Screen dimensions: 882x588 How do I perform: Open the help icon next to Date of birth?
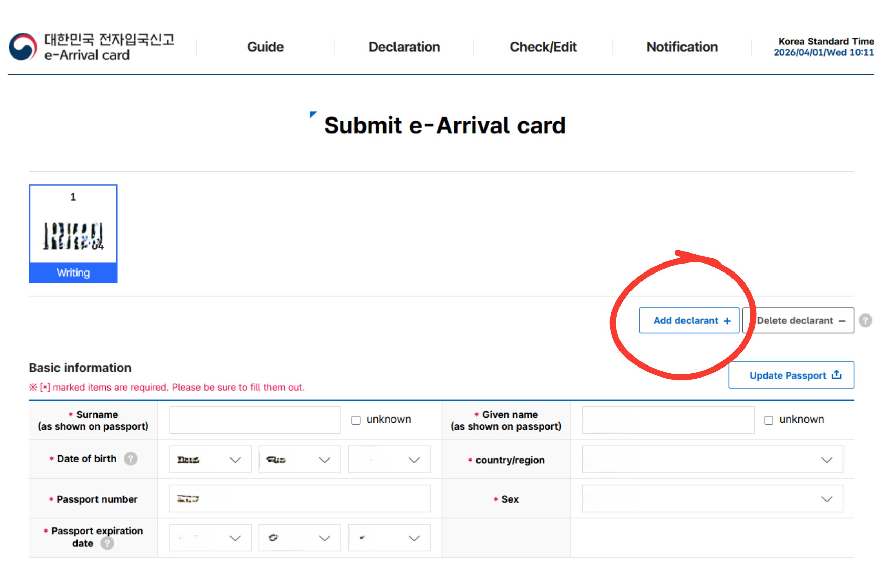[x=130, y=458]
